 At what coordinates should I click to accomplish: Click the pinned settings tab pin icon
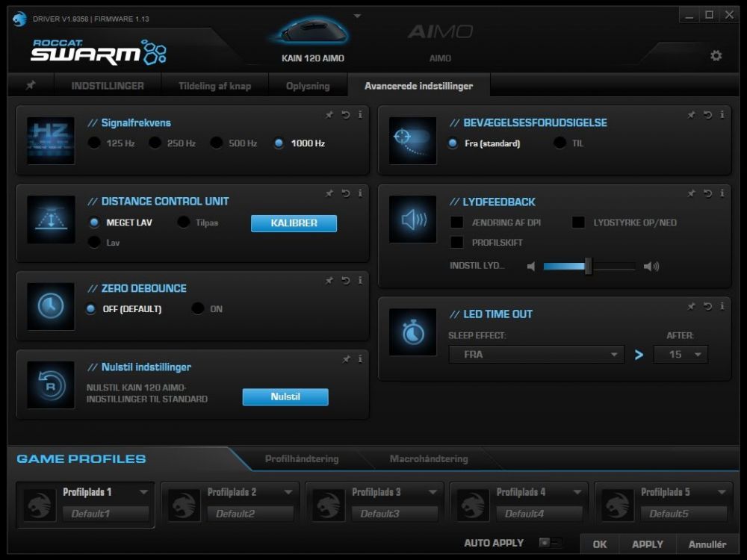(x=31, y=85)
